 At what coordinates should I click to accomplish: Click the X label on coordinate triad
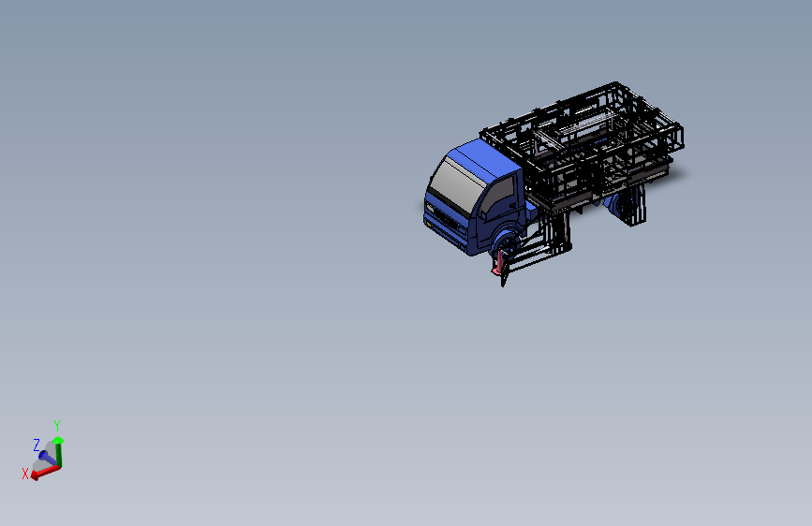click(x=25, y=474)
